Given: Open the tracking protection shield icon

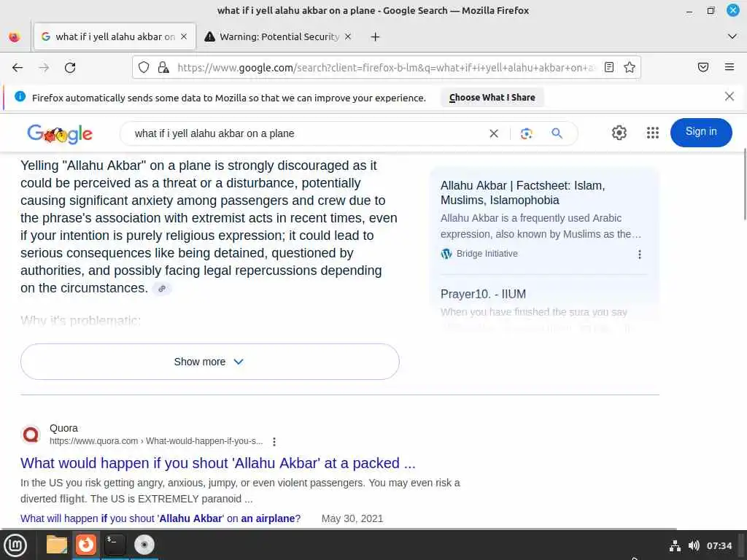Looking at the screenshot, I should (x=144, y=67).
